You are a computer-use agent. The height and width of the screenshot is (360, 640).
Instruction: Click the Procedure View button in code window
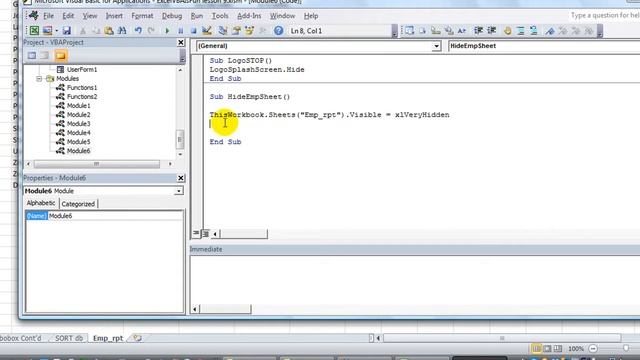point(196,233)
